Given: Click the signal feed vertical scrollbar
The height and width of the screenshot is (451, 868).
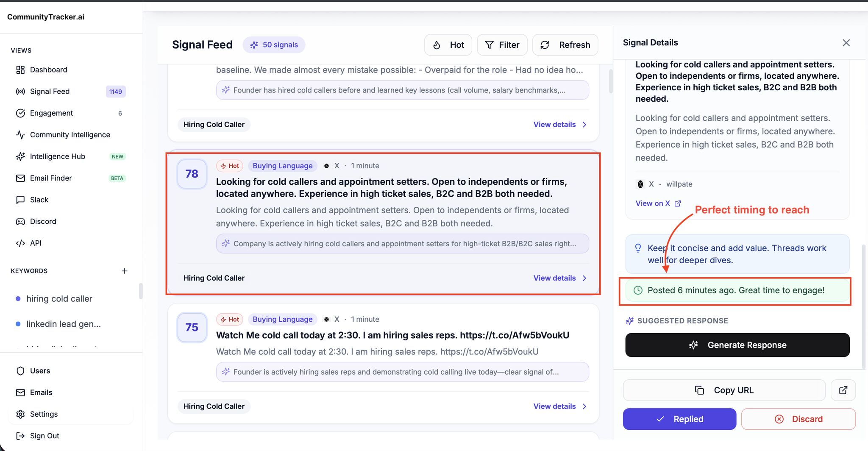Looking at the screenshot, I should coord(611,81).
